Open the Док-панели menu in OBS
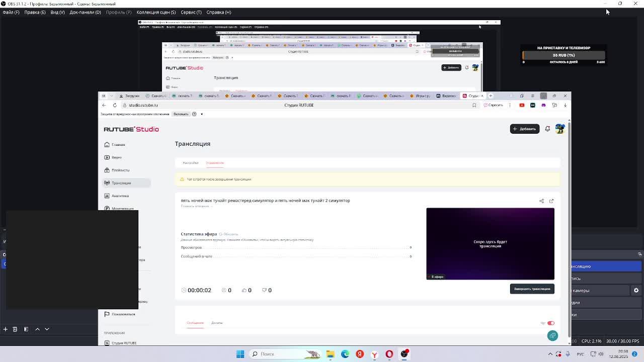This screenshot has height=362, width=644. point(85,12)
